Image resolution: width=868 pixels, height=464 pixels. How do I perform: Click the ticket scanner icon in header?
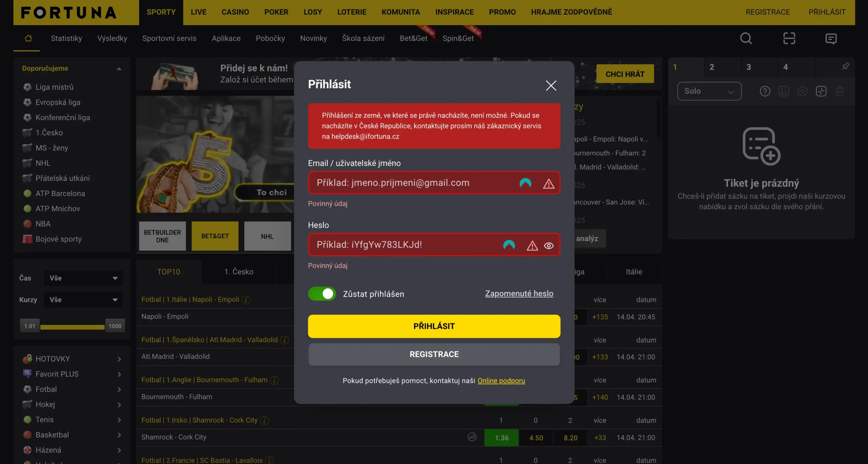tap(789, 38)
